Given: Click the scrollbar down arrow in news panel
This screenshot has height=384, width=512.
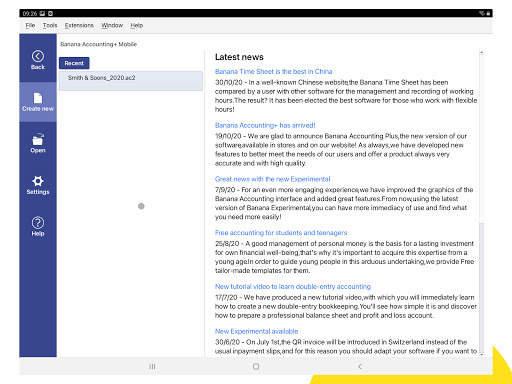Looking at the screenshot, I should coord(481,354).
